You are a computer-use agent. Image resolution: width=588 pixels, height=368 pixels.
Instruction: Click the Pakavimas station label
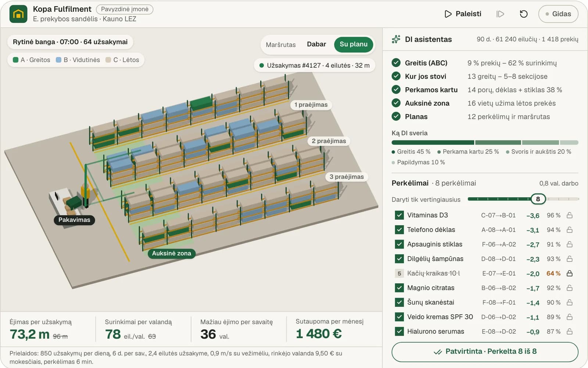pos(74,220)
